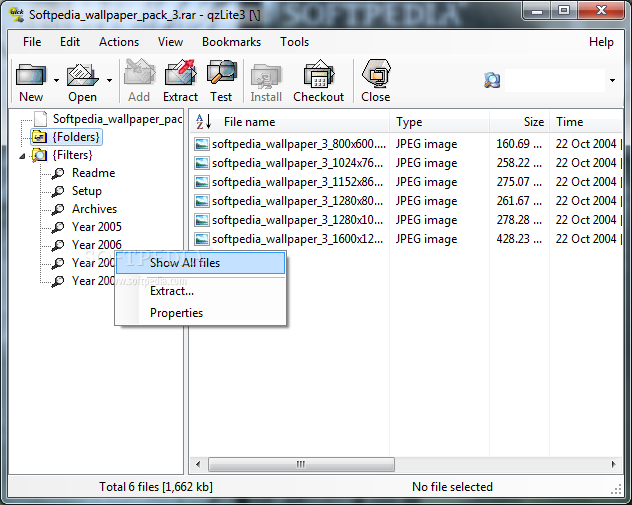Screen dimensions: 632x505
Task: Click into the search input field
Action: [x=555, y=80]
